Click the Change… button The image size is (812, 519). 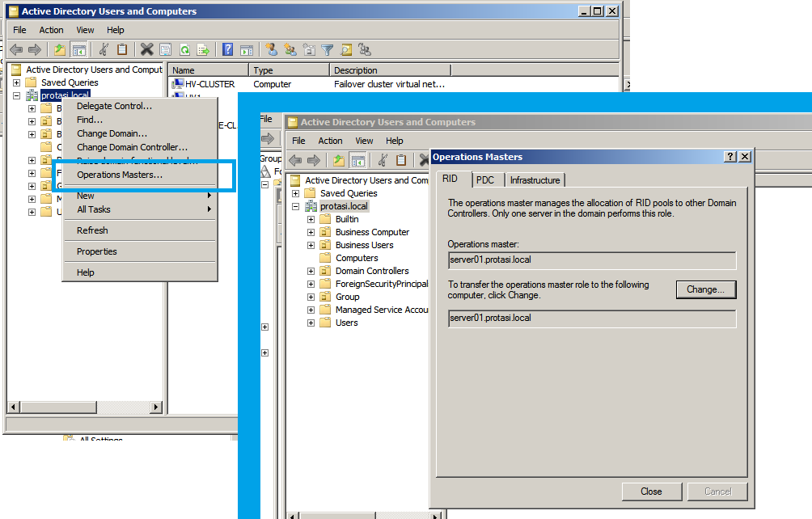[x=706, y=289]
